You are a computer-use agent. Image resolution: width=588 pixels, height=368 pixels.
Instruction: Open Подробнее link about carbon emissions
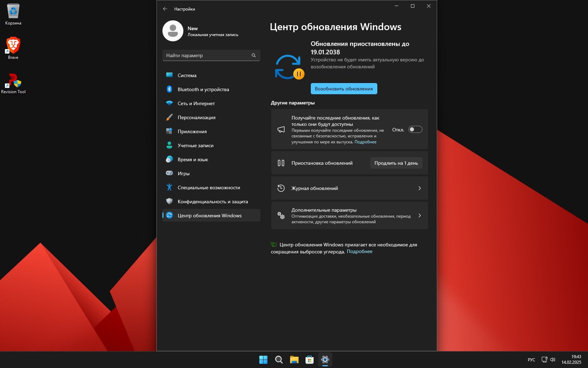click(x=359, y=252)
